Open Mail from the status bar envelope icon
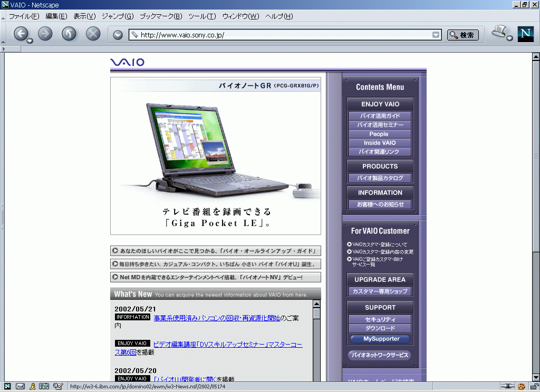The image size is (540, 392). pyautogui.click(x=21, y=387)
